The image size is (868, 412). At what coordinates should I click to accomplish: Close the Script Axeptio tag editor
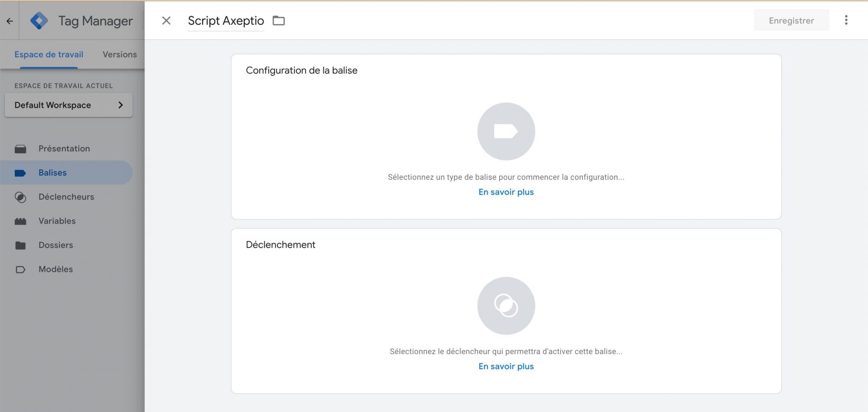(166, 20)
